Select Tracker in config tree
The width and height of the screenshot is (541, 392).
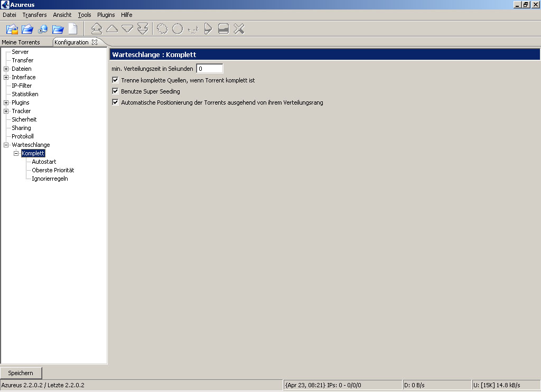21,111
